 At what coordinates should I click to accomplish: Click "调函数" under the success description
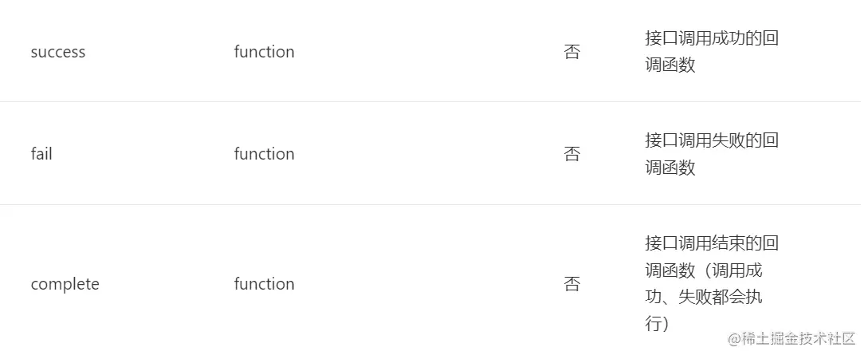[670, 65]
